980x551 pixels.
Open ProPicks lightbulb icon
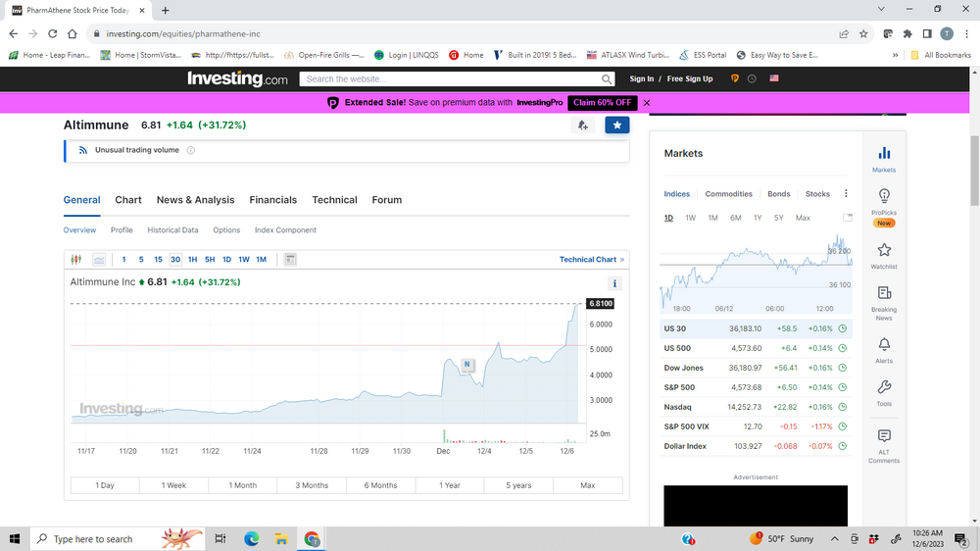(884, 201)
